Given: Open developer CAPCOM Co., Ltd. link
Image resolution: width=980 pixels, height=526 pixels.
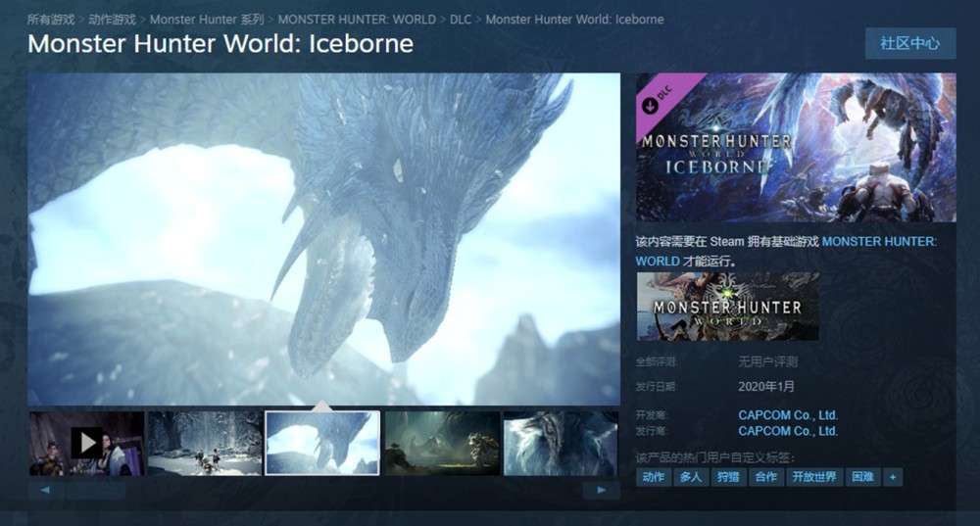Looking at the screenshot, I should (788, 414).
